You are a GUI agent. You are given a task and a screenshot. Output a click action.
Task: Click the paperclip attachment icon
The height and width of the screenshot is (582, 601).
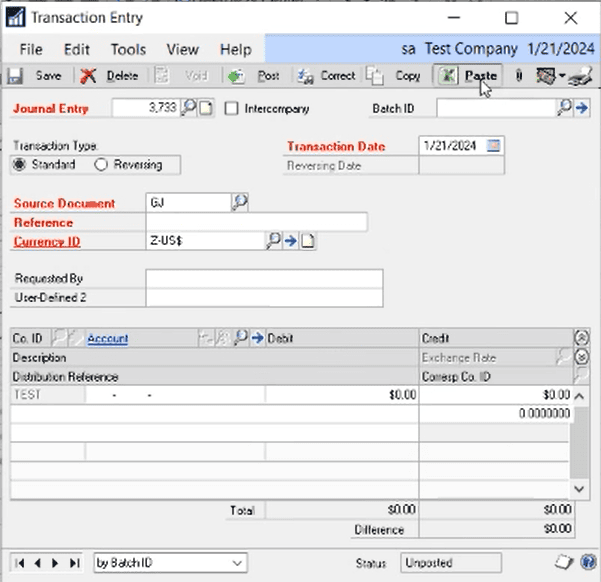(519, 76)
